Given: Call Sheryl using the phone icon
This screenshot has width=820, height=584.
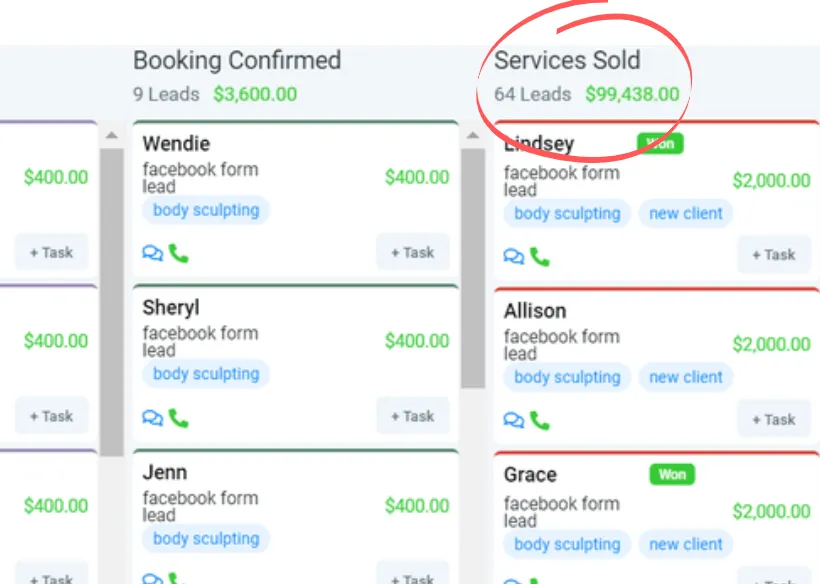Looking at the screenshot, I should 178,418.
